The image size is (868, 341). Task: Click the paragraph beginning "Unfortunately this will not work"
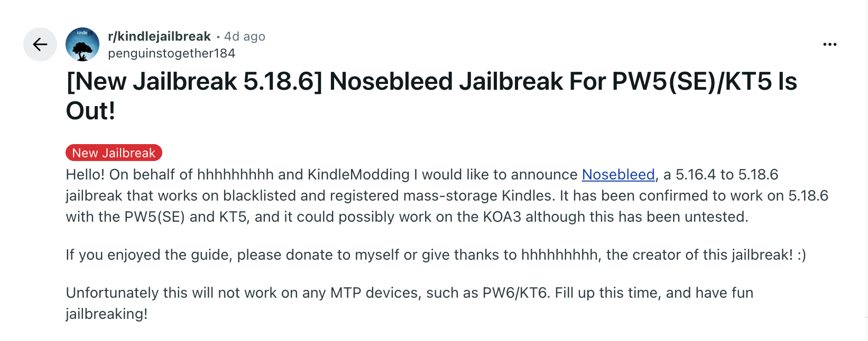point(409,293)
